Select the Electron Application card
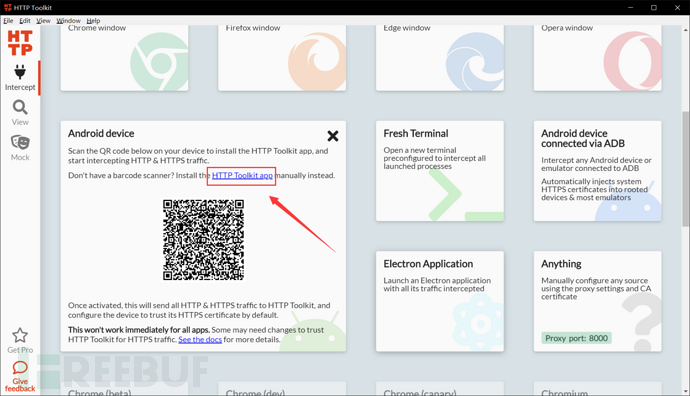Screen dimensions: 690x396 coord(440,301)
